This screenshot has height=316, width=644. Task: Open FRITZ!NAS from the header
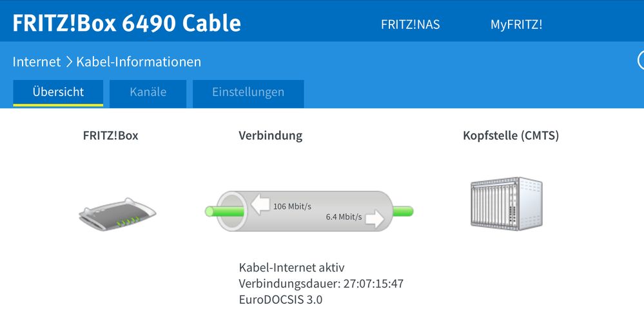point(411,25)
